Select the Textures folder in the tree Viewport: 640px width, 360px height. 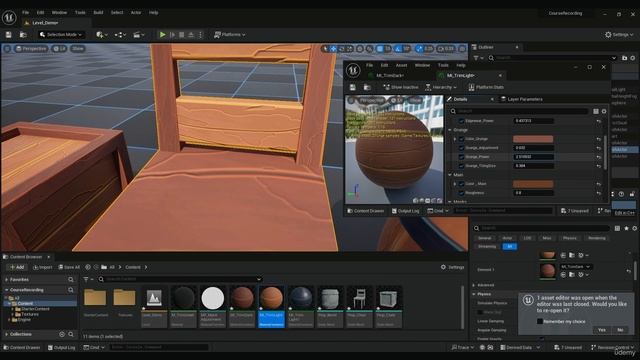(29, 315)
